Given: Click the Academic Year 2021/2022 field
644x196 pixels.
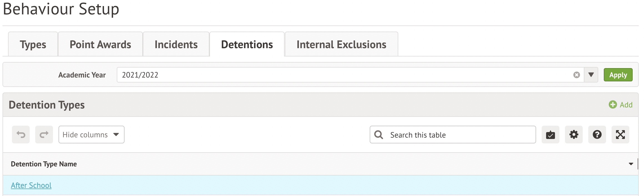Looking at the screenshot, I should click(344, 75).
